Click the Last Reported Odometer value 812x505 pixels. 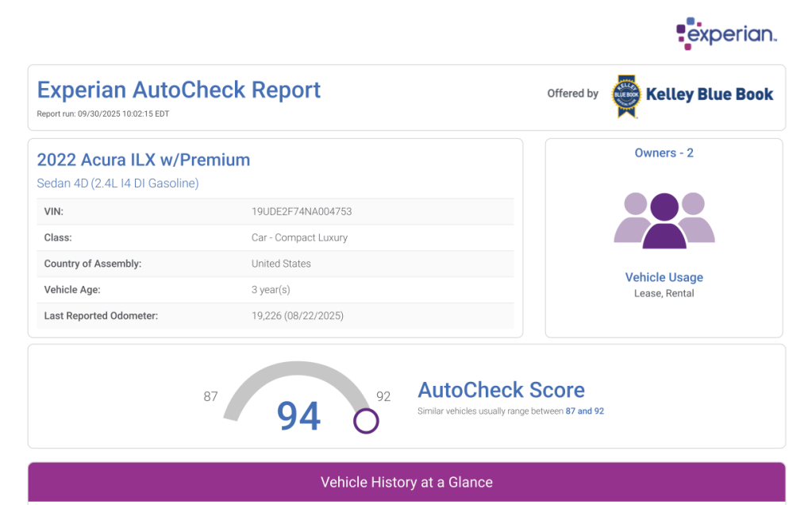(298, 315)
